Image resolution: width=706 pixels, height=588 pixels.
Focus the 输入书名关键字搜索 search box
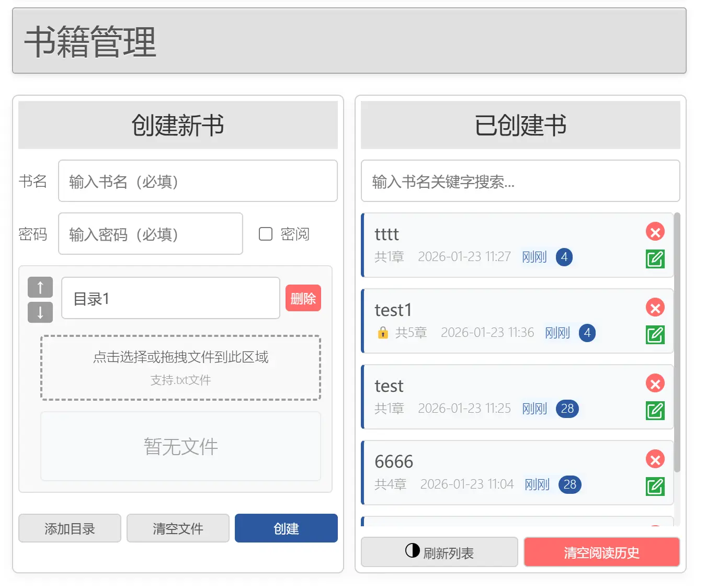(x=520, y=181)
